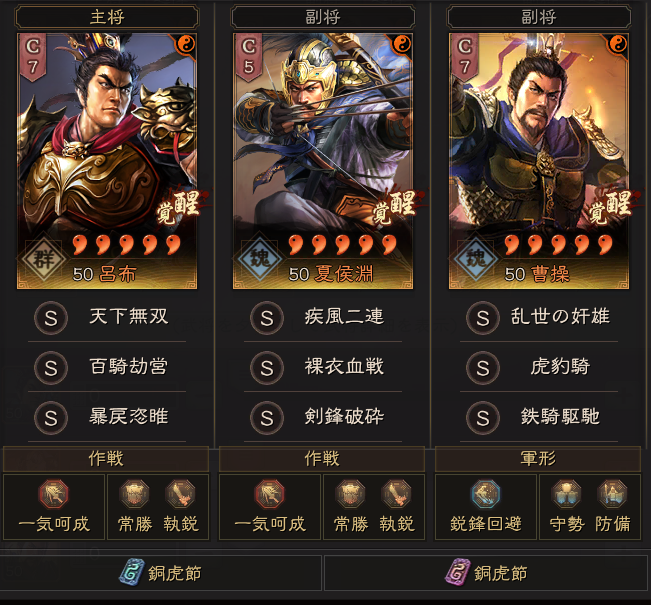Click the teal 銅虎節 tally icon
Viewport: 651px width, 605px height.
(x=132, y=572)
